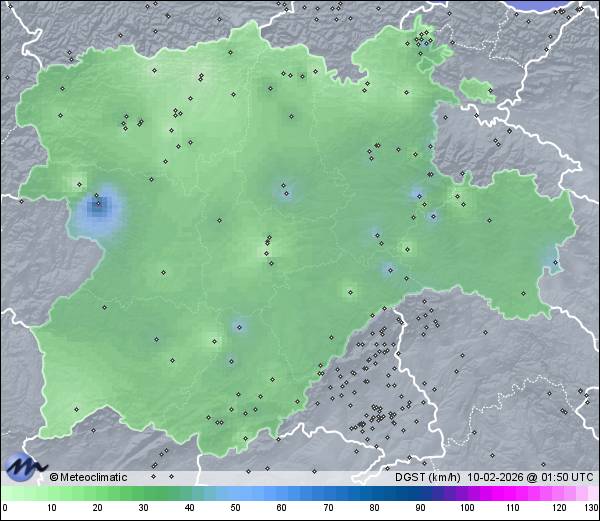Select the light blue 50 km/h legend color
Image resolution: width=600 pixels, height=521 pixels.
[x=236, y=493]
